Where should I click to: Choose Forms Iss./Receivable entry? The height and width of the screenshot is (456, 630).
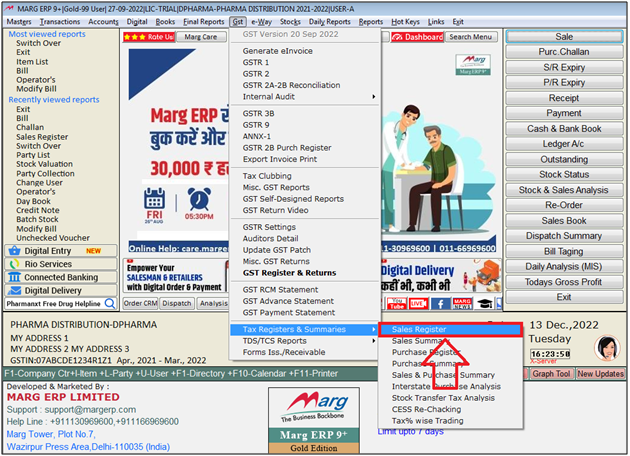point(284,352)
